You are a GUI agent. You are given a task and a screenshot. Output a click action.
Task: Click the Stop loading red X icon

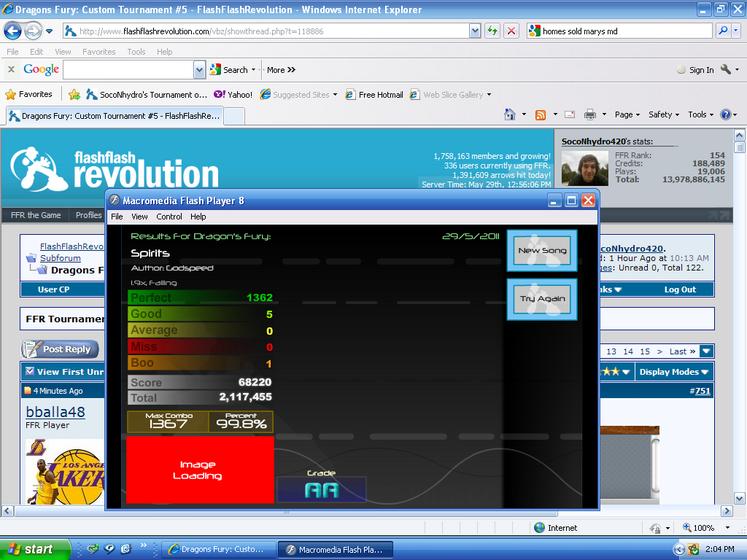pos(511,31)
